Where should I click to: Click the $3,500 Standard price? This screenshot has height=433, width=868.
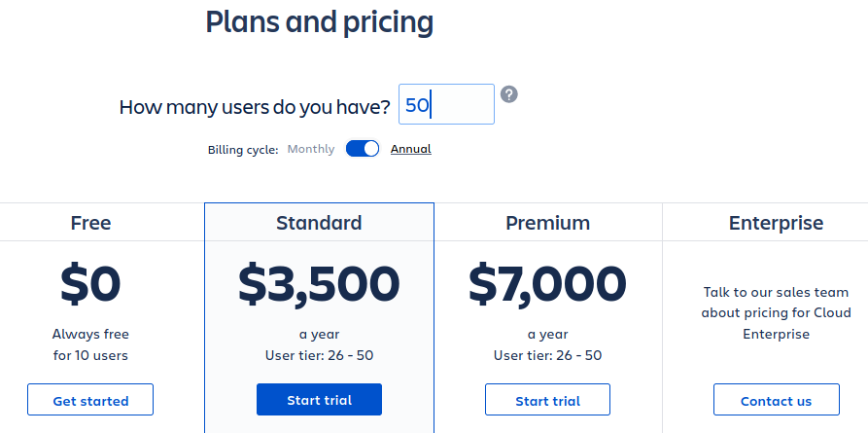[x=319, y=282]
